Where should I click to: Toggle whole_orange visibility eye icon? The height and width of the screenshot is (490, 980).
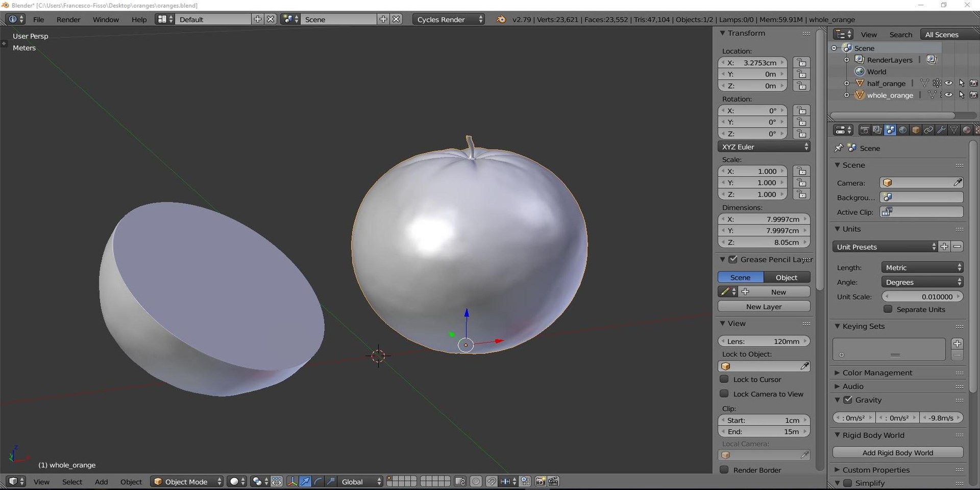tap(948, 95)
